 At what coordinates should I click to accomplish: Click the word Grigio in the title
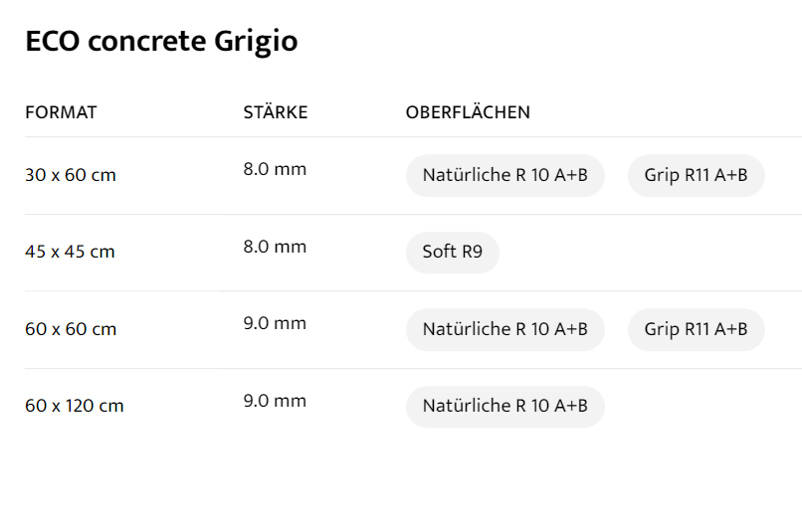point(256,42)
